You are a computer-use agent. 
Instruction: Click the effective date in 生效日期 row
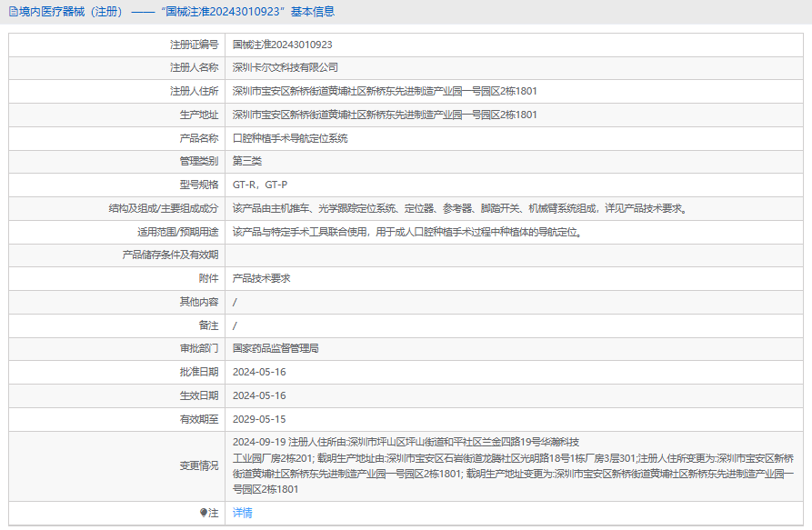259,395
